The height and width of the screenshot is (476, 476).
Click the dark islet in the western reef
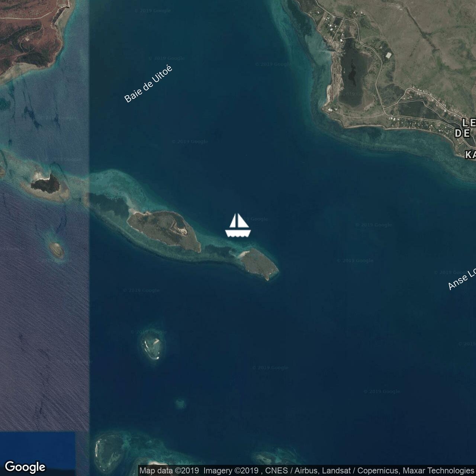coord(45,183)
